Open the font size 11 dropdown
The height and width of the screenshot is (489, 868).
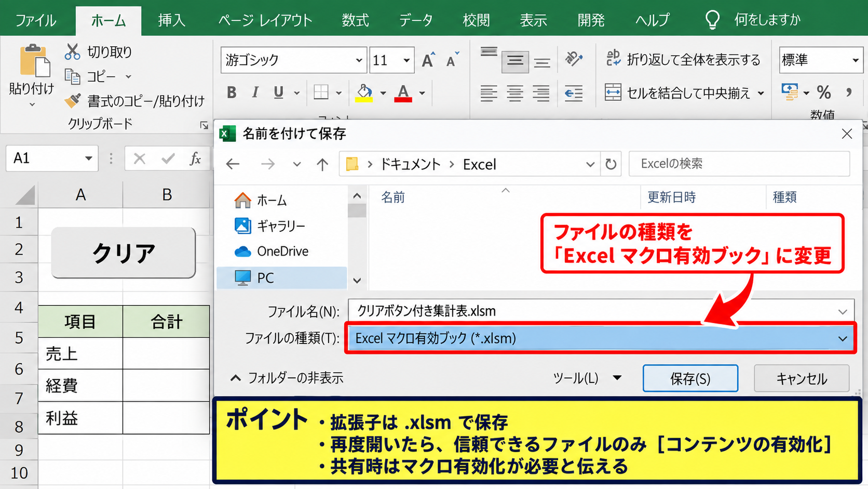point(406,60)
